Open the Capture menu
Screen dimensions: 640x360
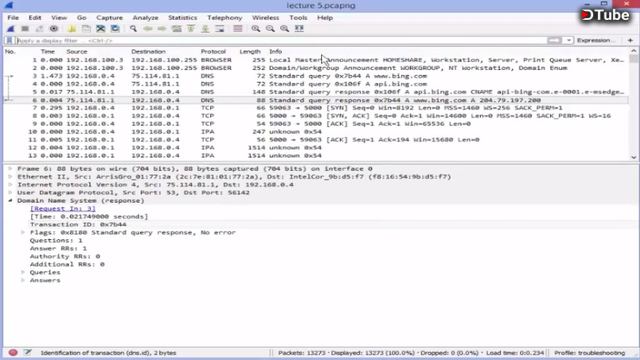click(x=109, y=18)
